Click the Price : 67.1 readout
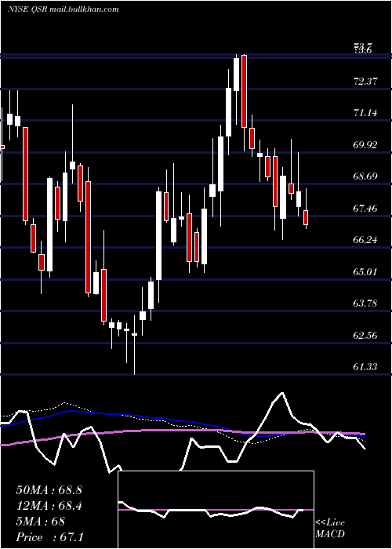The width and height of the screenshot is (392, 549). [49, 537]
